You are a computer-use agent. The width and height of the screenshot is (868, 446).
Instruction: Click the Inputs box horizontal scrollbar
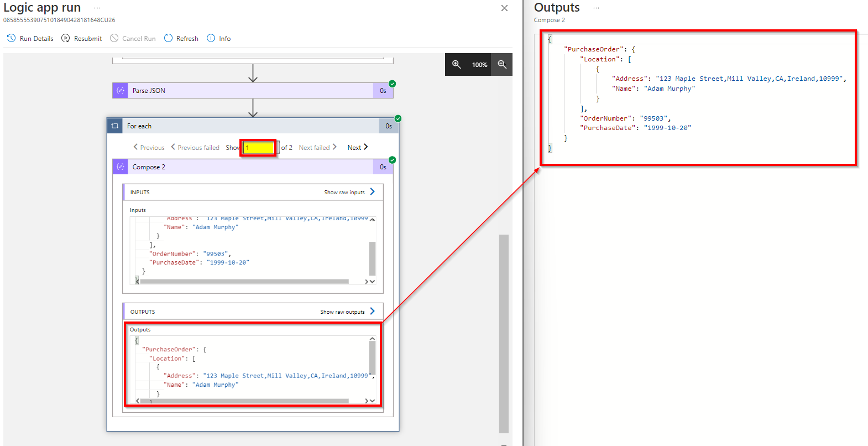pos(244,282)
